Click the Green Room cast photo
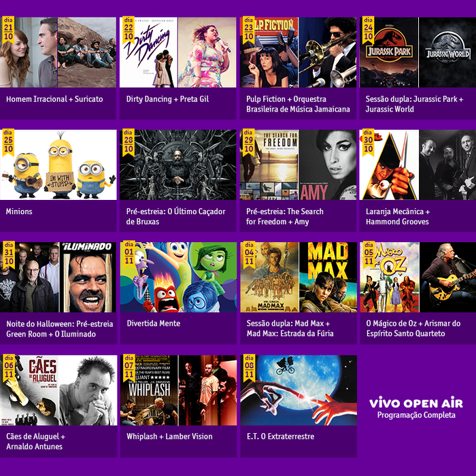This screenshot has height=476, width=476. 30,277
